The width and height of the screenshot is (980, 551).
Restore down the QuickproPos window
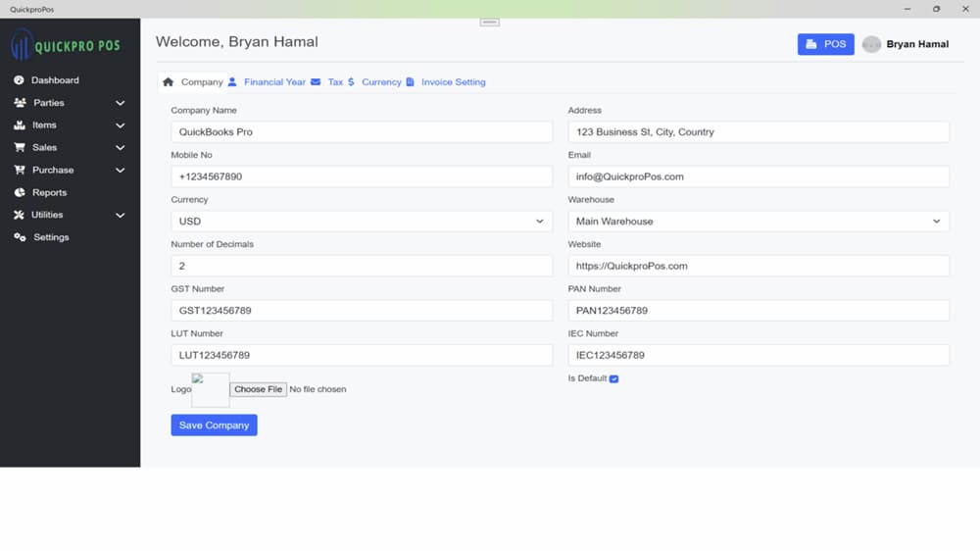coord(936,9)
